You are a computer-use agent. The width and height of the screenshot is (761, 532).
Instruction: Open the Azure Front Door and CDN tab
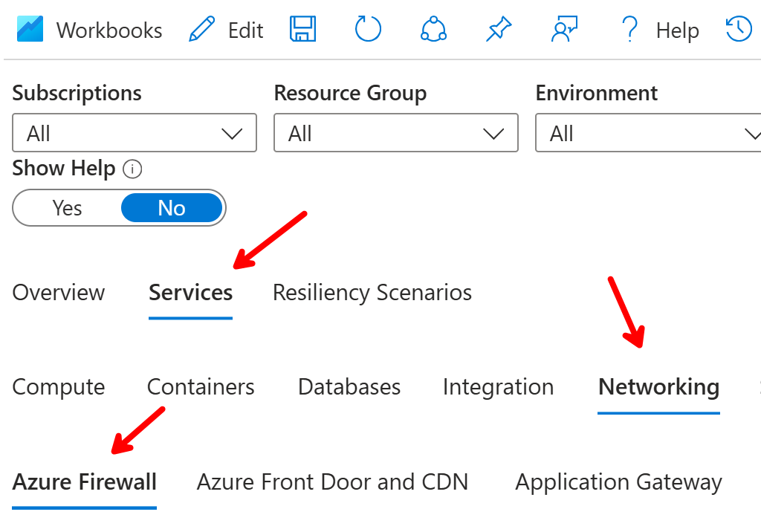[x=332, y=482]
